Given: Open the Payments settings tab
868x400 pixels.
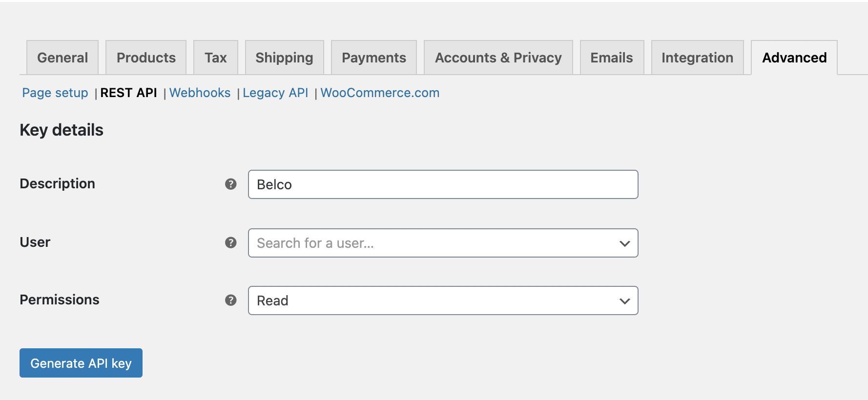Looking at the screenshot, I should tap(374, 58).
